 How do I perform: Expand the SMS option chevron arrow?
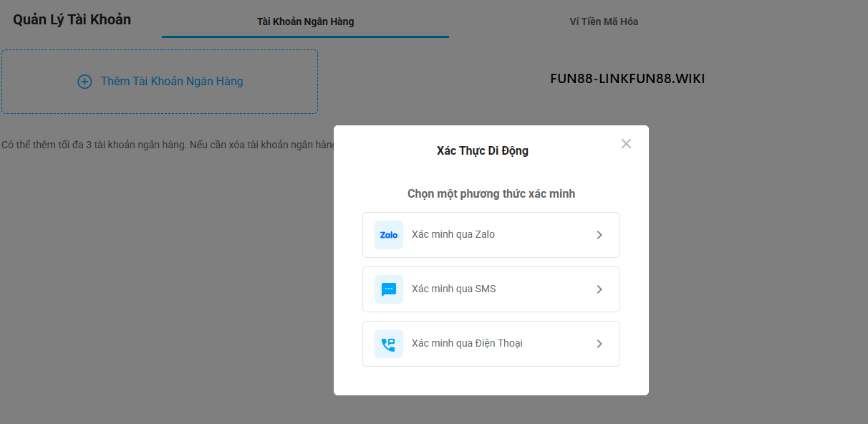click(599, 289)
